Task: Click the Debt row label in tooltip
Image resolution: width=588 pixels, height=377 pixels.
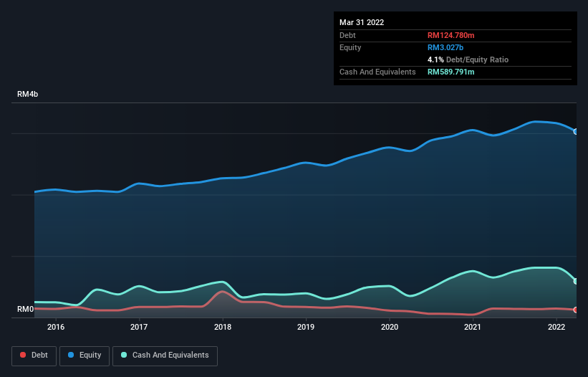Action: pos(347,35)
